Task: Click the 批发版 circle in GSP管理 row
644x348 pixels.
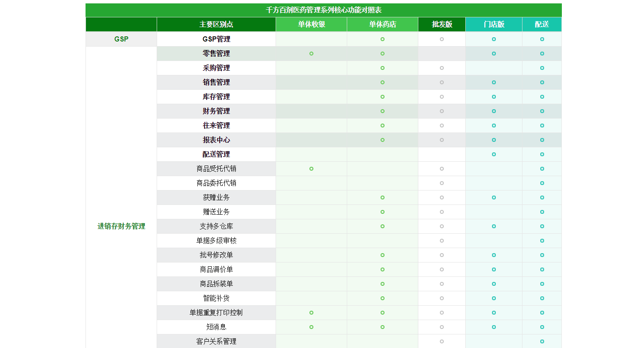Action: (442, 39)
